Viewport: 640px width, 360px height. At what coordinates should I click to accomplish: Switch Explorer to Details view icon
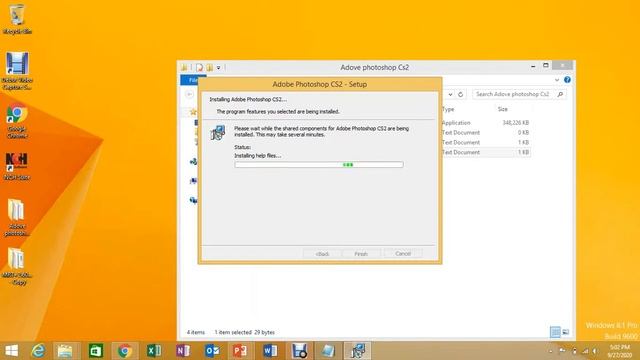point(555,332)
